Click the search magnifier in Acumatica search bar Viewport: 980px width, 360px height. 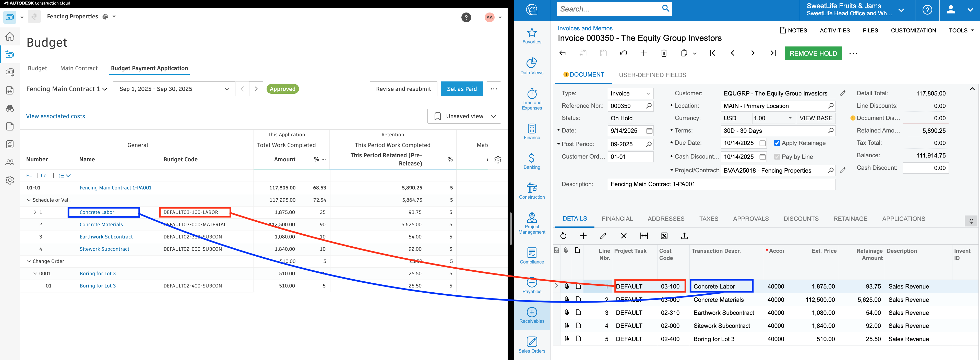[x=665, y=8]
